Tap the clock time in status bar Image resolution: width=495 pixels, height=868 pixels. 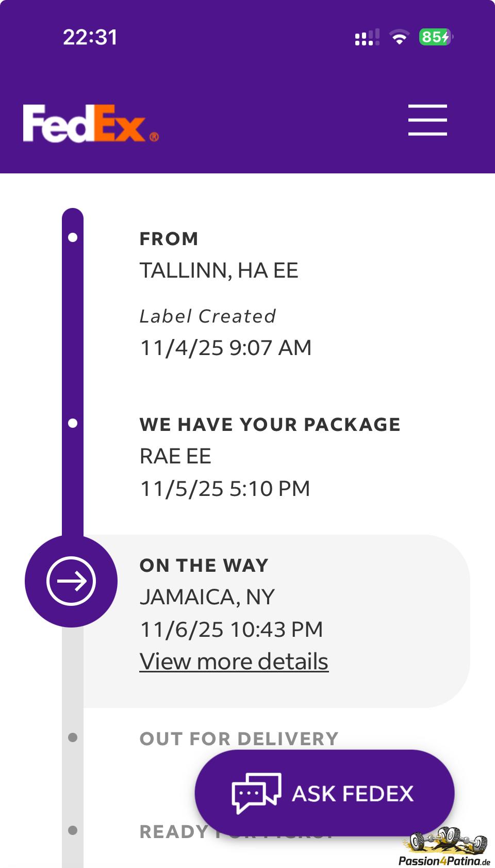pos(90,37)
